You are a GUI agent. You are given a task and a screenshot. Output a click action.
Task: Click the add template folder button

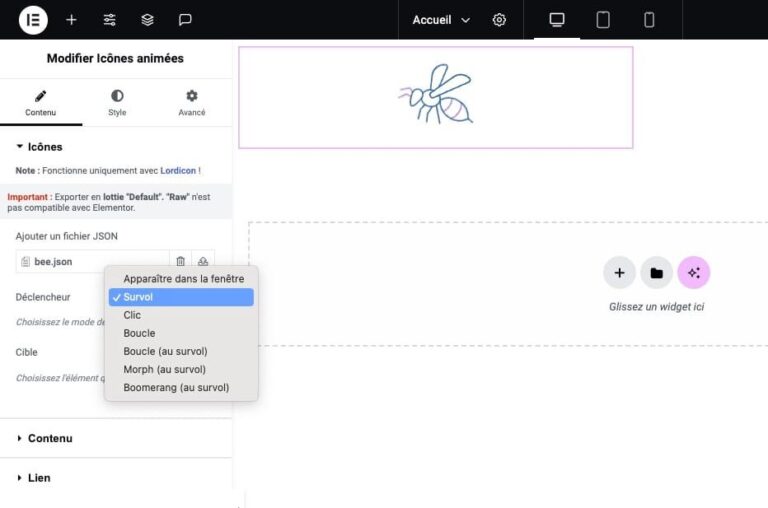tap(656, 272)
